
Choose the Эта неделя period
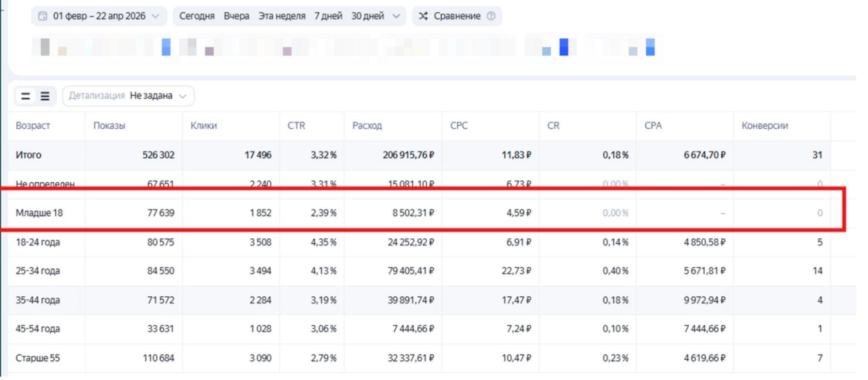282,16
